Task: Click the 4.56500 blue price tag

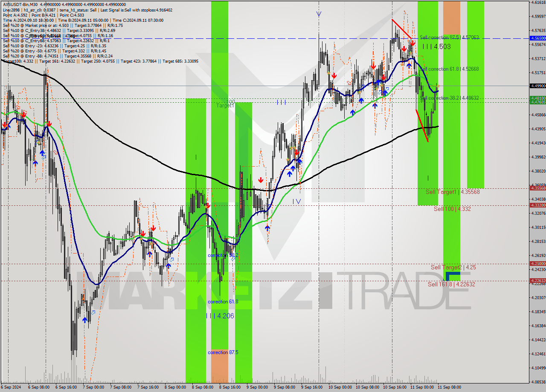Action: pyautogui.click(x=537, y=38)
